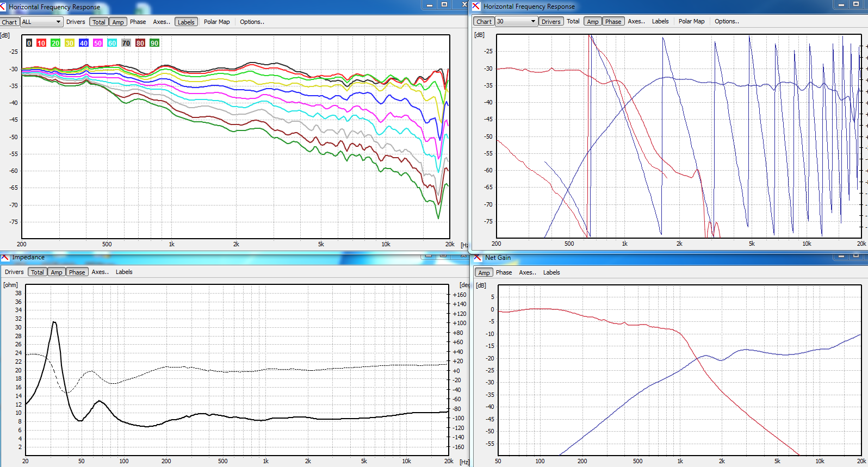
Task: Open Axes menu in Impedance window
Action: pos(100,272)
